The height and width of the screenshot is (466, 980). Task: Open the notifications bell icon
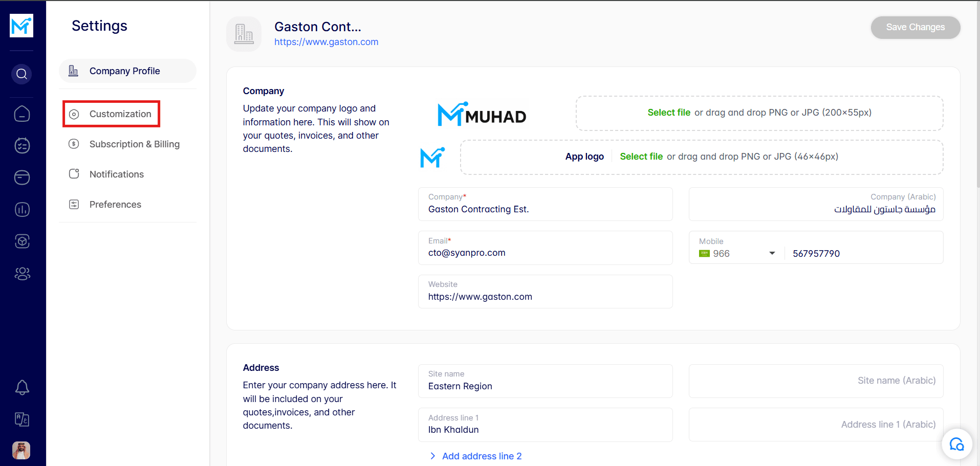(22, 387)
